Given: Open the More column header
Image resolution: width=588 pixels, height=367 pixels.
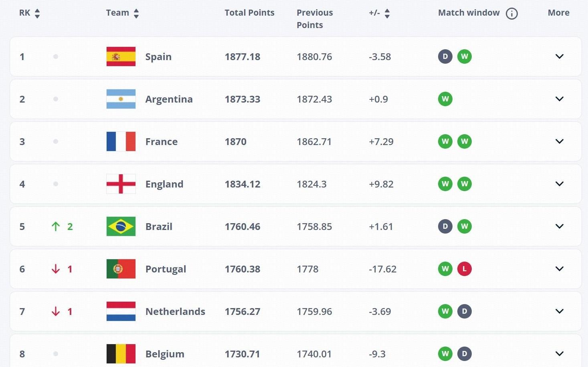Looking at the screenshot, I should tap(558, 12).
